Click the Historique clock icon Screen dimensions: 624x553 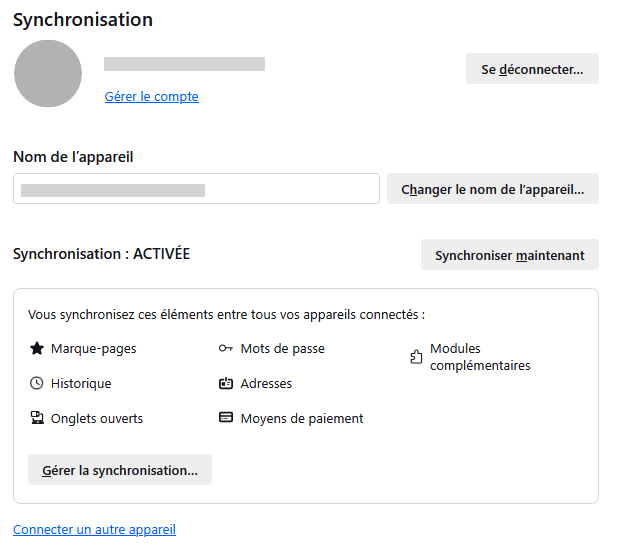click(37, 383)
